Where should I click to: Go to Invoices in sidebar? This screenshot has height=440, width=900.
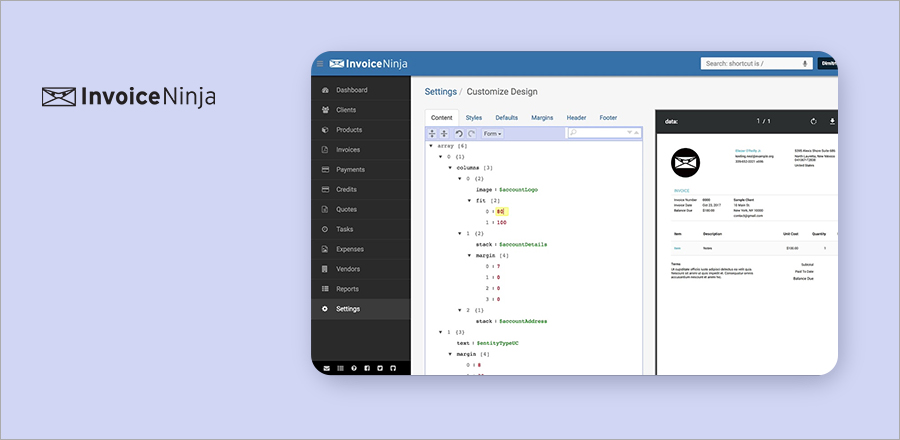click(361, 150)
